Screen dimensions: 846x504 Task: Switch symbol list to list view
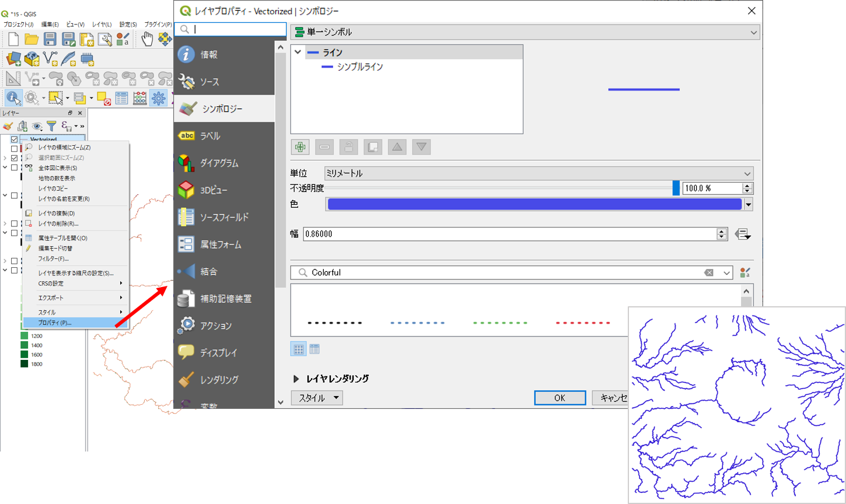314,349
